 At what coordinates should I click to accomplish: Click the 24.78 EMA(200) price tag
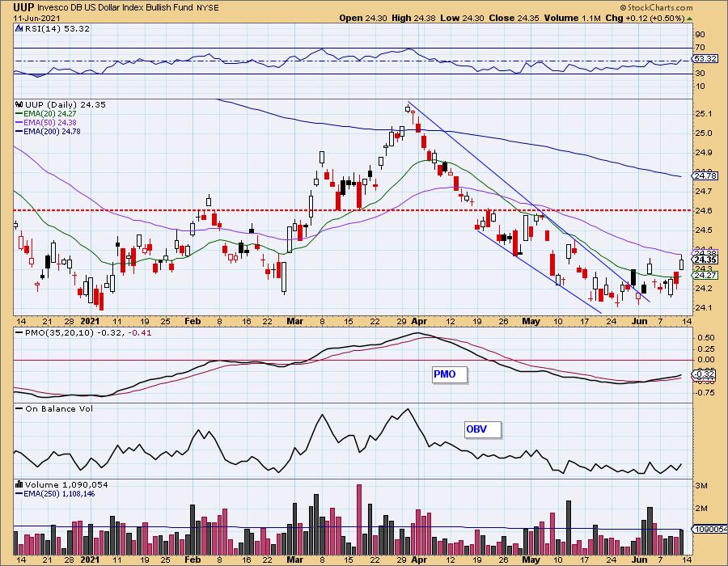[705, 175]
